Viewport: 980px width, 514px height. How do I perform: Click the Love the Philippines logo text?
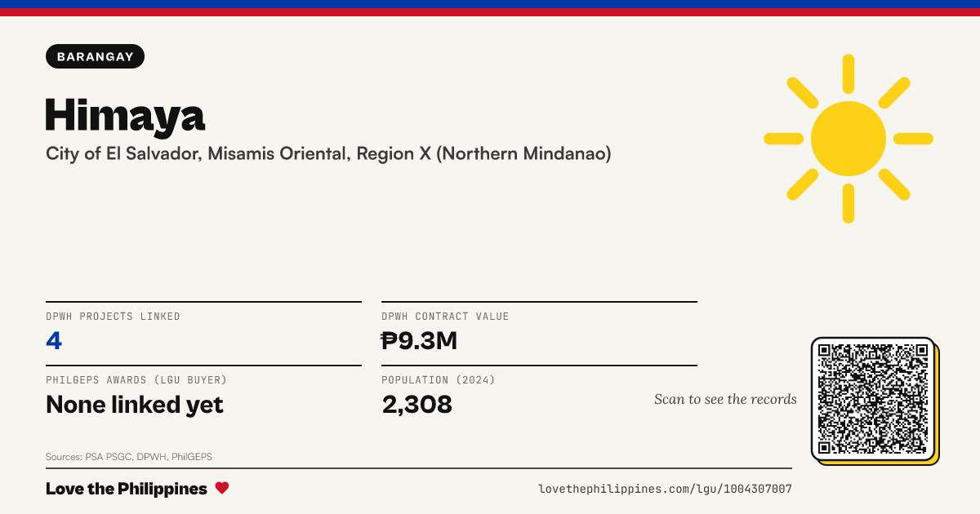click(127, 489)
